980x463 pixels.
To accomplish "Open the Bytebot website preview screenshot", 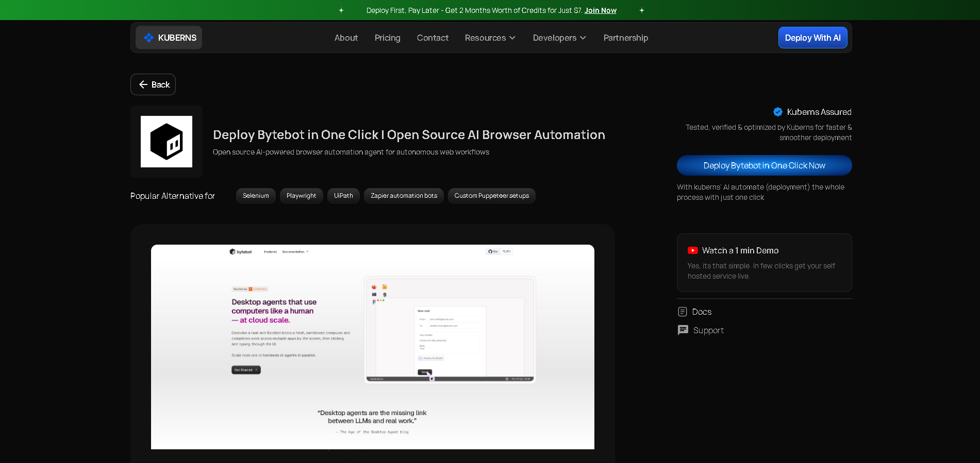I will pos(372,347).
